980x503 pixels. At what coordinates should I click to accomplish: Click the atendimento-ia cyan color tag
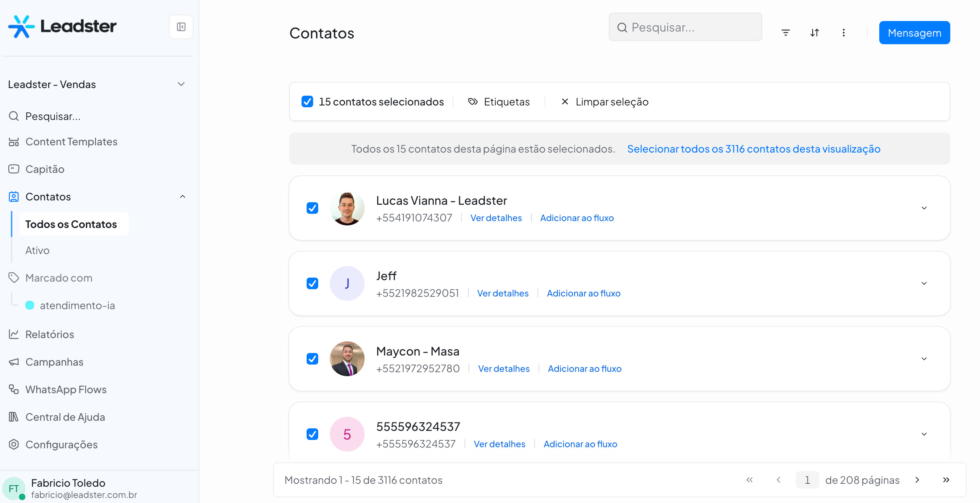30,305
